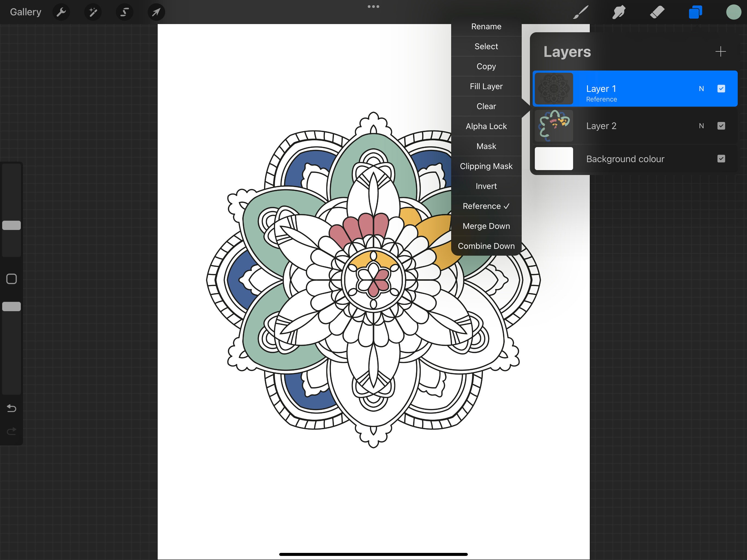Open Layer 1 blend mode with N
Screen dimensions: 747x560
coord(701,89)
